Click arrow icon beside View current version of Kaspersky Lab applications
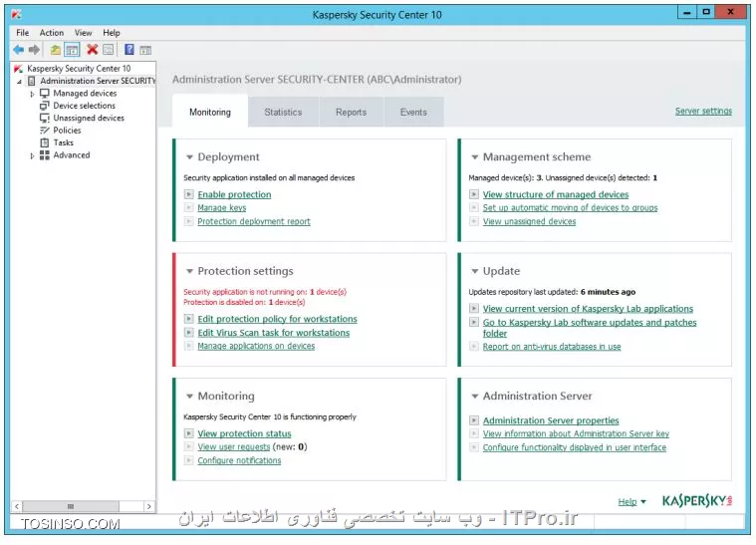The width and height of the screenshot is (756, 545). tap(474, 308)
